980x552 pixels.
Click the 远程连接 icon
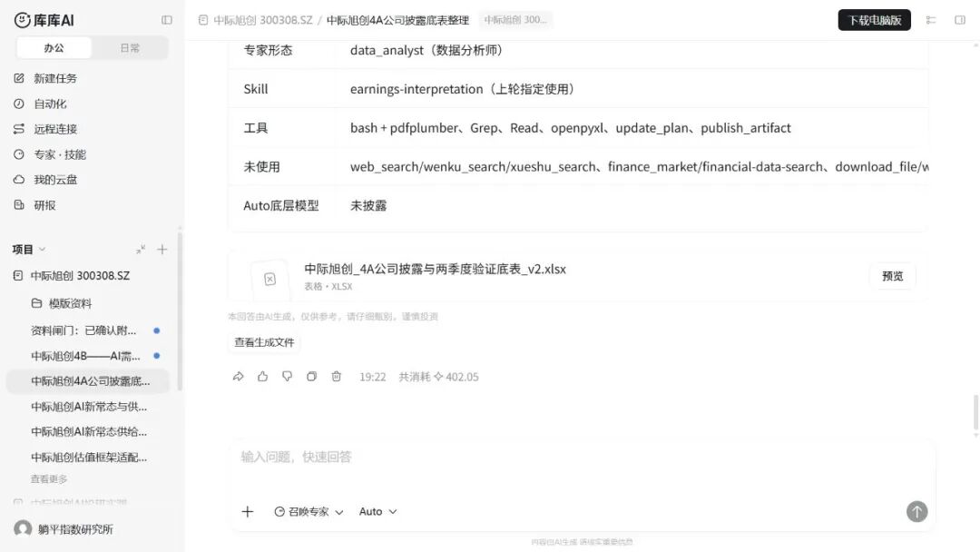click(x=19, y=129)
